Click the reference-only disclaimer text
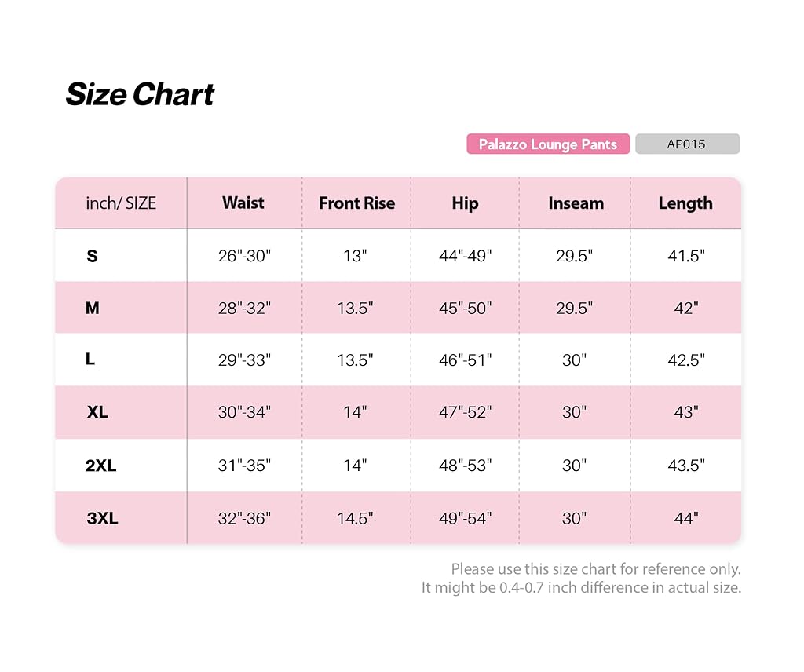 coord(582,579)
